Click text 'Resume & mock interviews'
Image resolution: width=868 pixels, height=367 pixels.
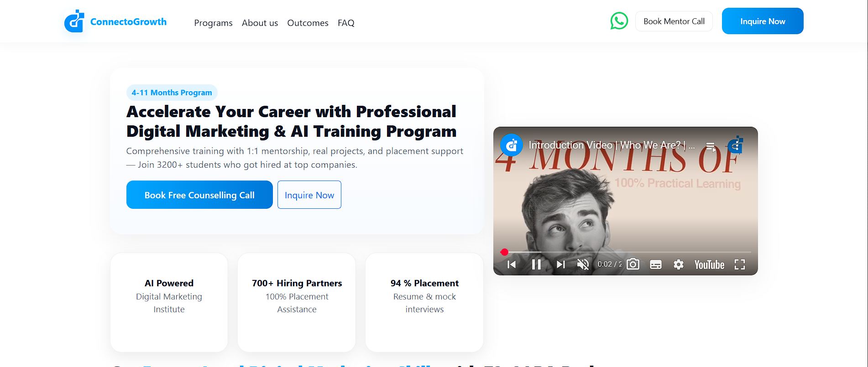[x=424, y=303]
